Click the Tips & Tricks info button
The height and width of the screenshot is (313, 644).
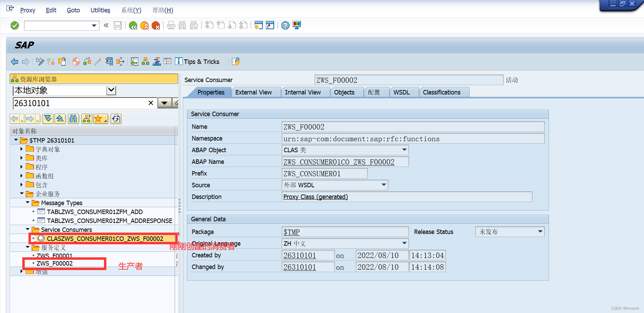(197, 62)
